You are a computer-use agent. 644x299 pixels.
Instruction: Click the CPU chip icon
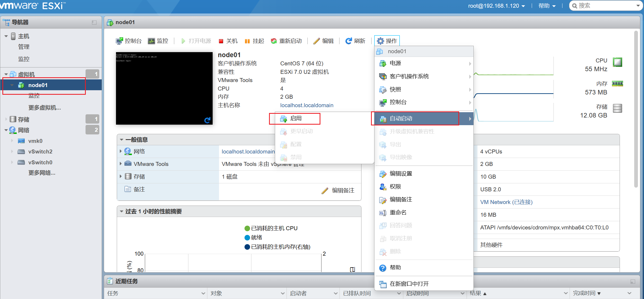click(x=617, y=62)
